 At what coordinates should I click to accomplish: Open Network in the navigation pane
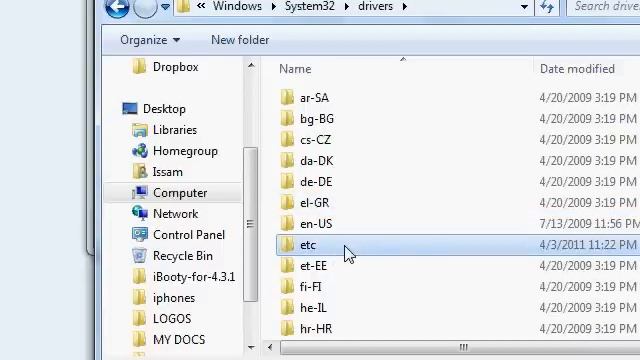coord(176,214)
